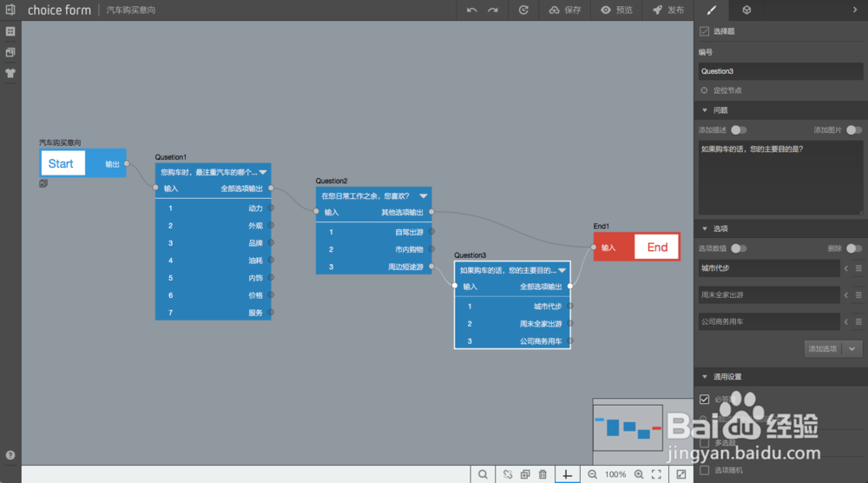Expand the Question3 node dropdown arrow
The height and width of the screenshot is (483, 868).
[562, 270]
